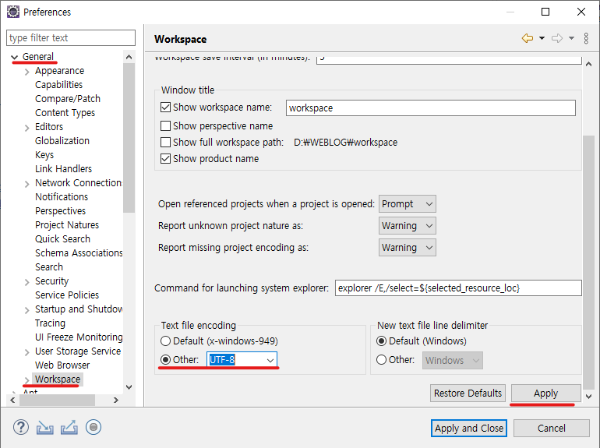
Task: Open the forward history dropdown arrow
Action: coord(571,38)
